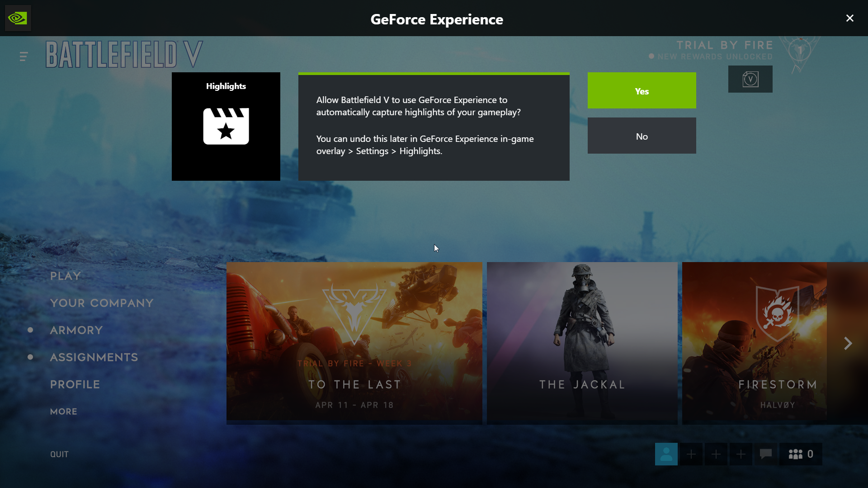
Task: Expand the hamburger menu icon top left
Action: [x=24, y=56]
